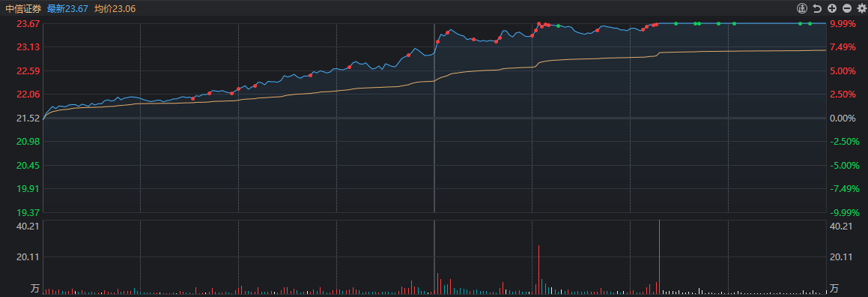Click the green -5.00% percent label
Viewport: 868px width, 297px height.
click(x=844, y=165)
